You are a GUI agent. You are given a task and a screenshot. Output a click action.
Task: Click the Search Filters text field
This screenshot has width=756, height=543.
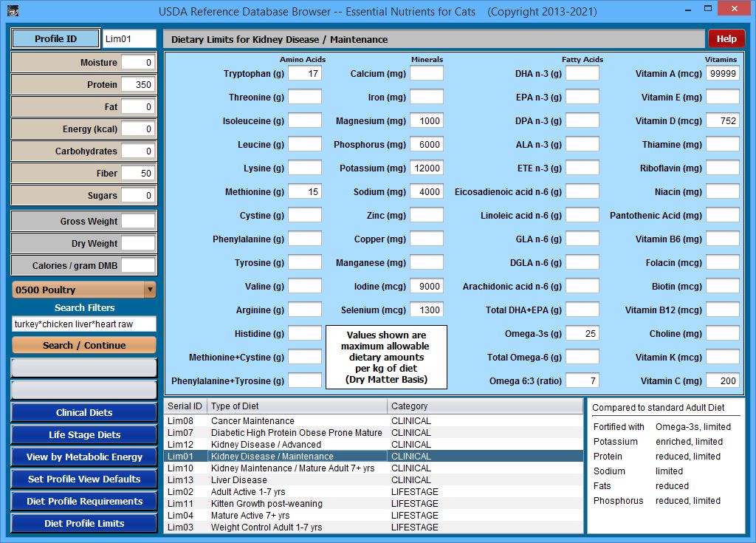click(x=84, y=324)
